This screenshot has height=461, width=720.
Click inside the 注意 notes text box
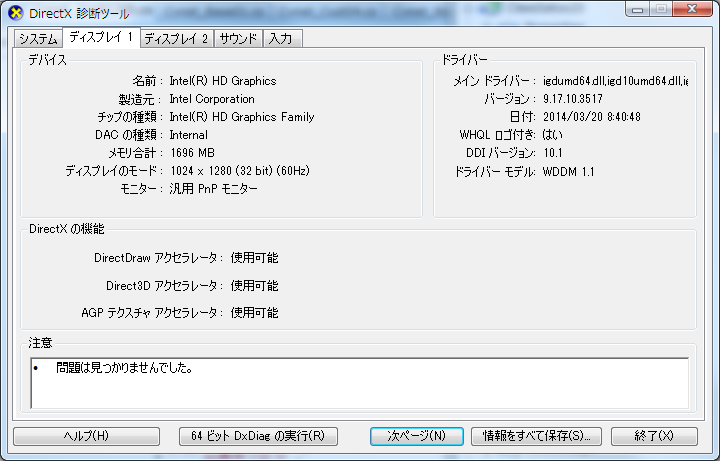coord(360,383)
